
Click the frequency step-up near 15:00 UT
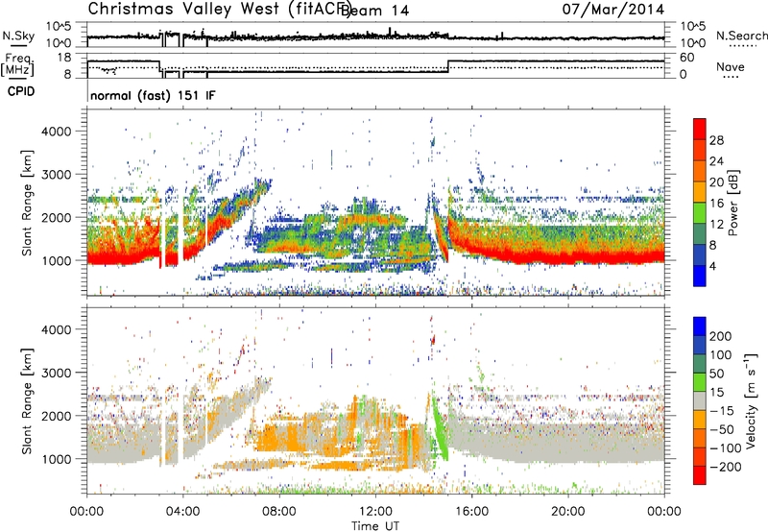[x=448, y=66]
